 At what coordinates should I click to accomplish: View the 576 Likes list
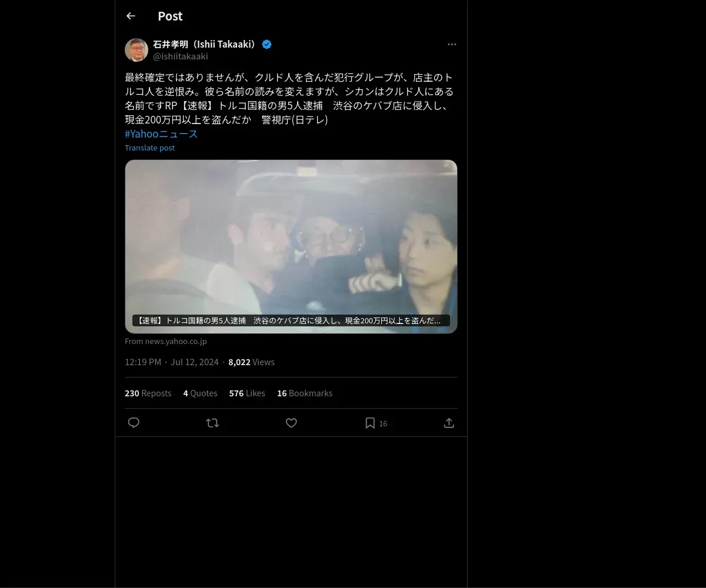[247, 393]
